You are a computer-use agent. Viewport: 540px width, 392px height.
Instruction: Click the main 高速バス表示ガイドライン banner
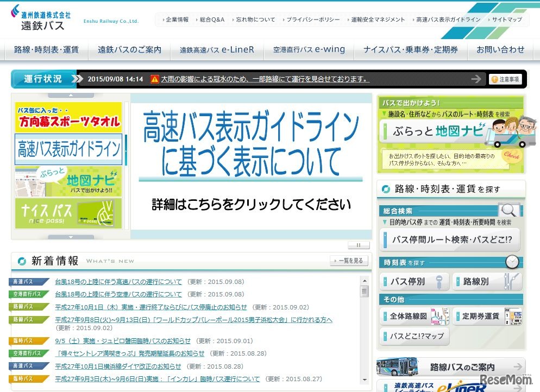coord(251,166)
